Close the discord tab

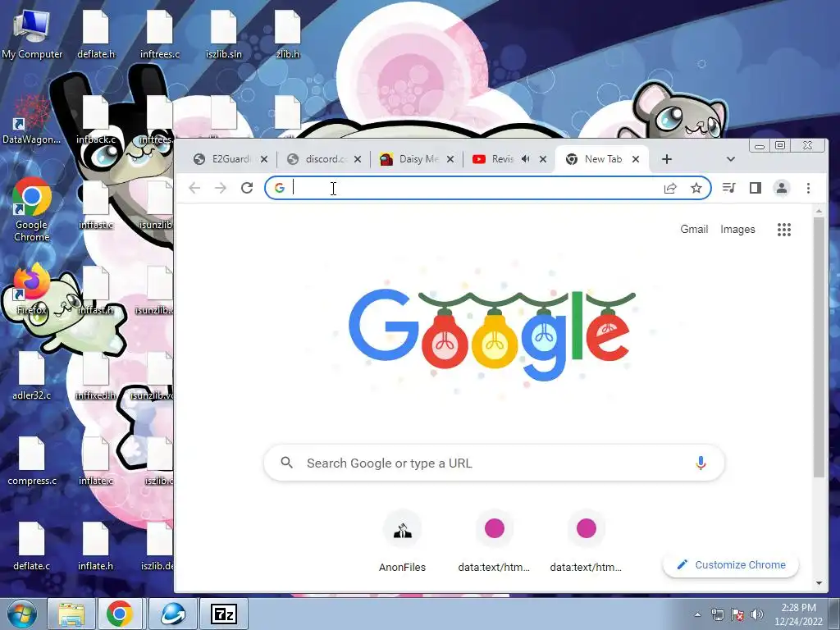tap(358, 159)
